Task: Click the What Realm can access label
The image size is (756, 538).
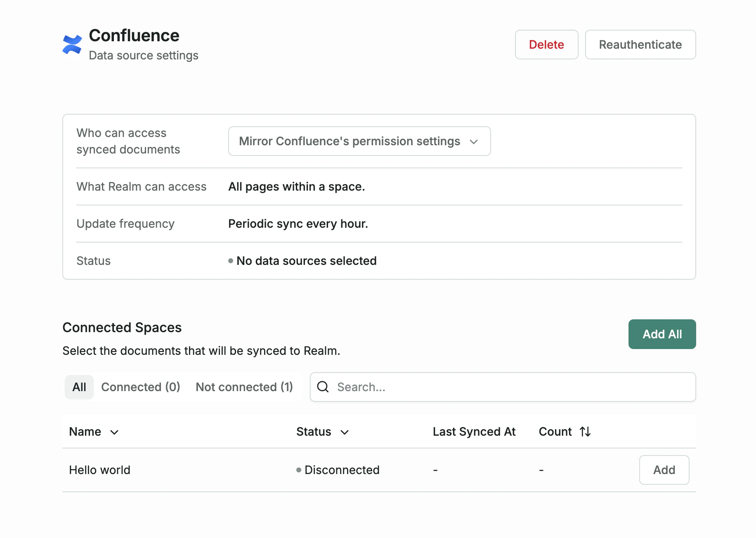Action: pos(142,186)
